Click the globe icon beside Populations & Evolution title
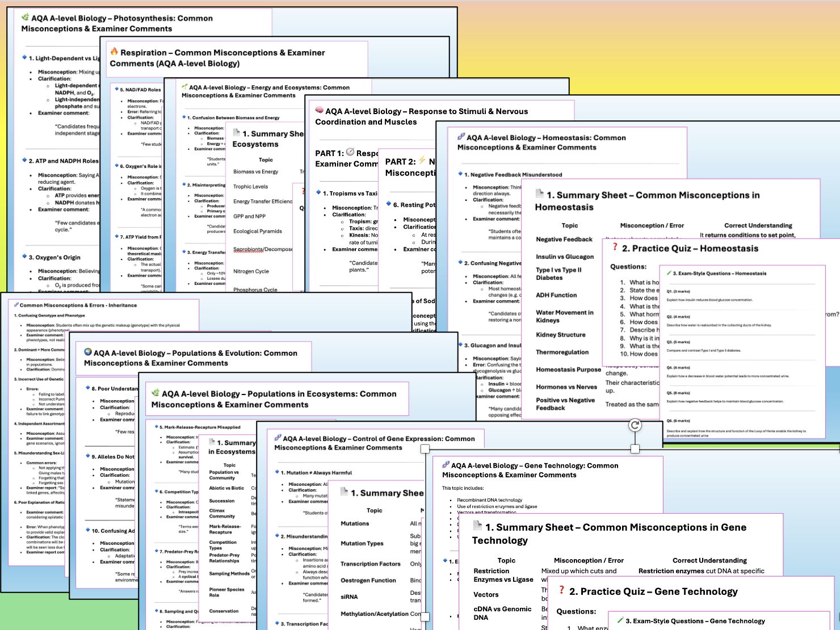This screenshot has height=630, width=840. [x=88, y=352]
